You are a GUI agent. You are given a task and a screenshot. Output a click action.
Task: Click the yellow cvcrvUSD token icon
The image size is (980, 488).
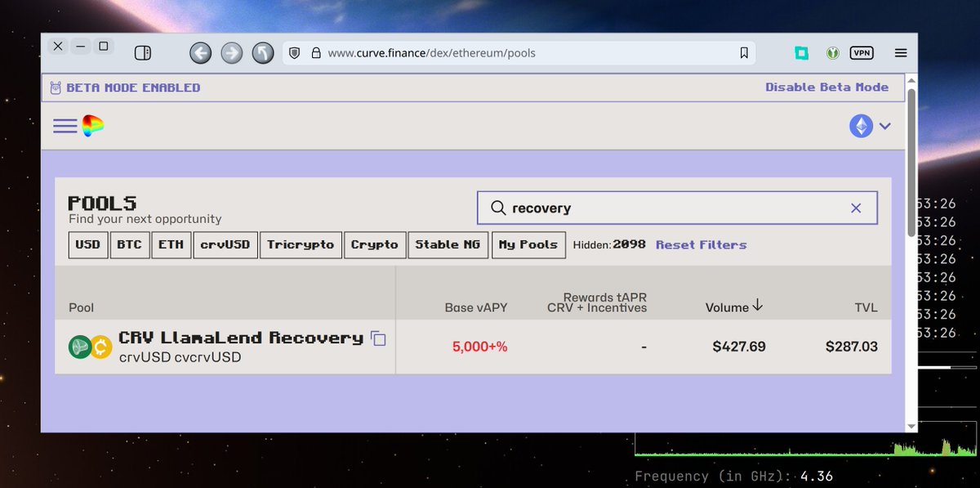(x=100, y=347)
